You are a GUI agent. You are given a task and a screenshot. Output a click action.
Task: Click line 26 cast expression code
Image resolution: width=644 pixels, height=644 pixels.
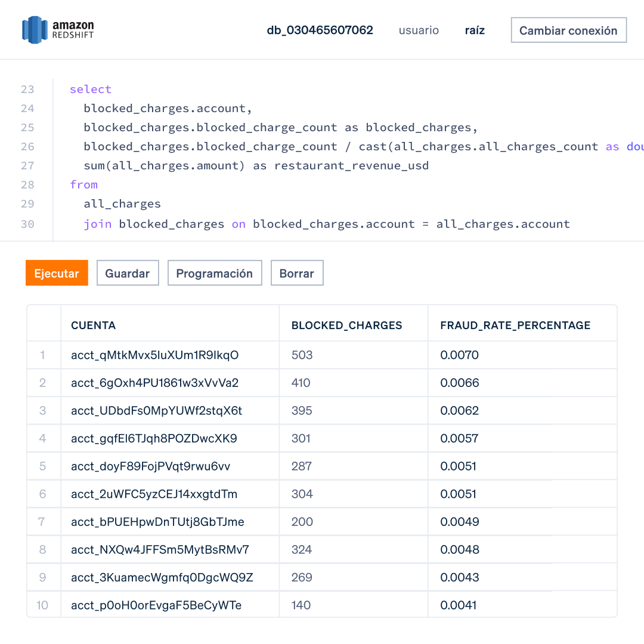click(x=364, y=146)
